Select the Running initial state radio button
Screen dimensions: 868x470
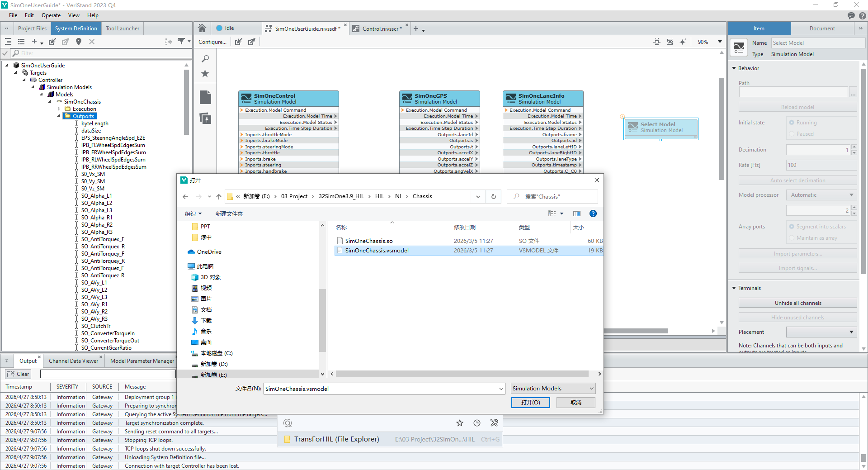792,123
